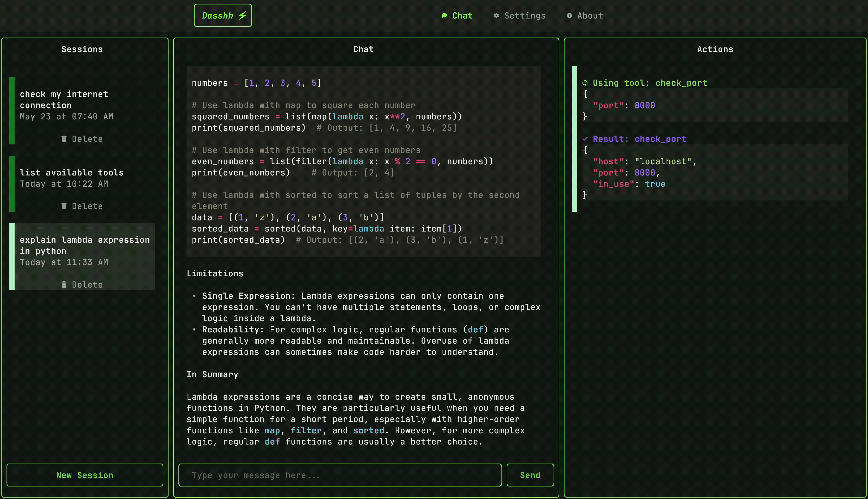868x499 pixels.
Task: Delete the 'list available tools' session
Action: point(82,206)
